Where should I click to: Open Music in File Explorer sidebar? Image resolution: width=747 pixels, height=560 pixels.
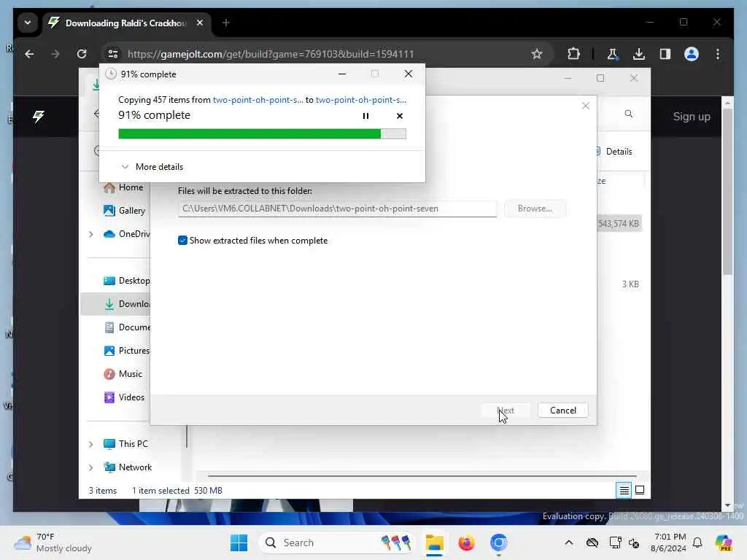[x=123, y=374]
